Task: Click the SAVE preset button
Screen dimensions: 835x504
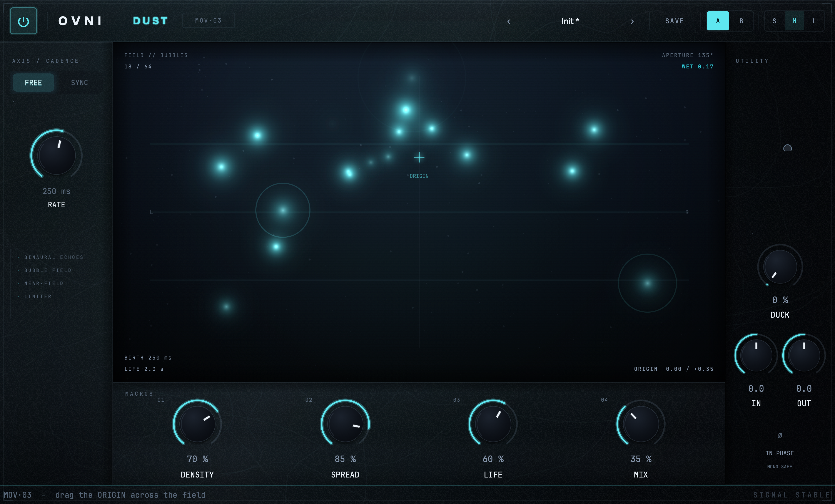Action: point(675,21)
